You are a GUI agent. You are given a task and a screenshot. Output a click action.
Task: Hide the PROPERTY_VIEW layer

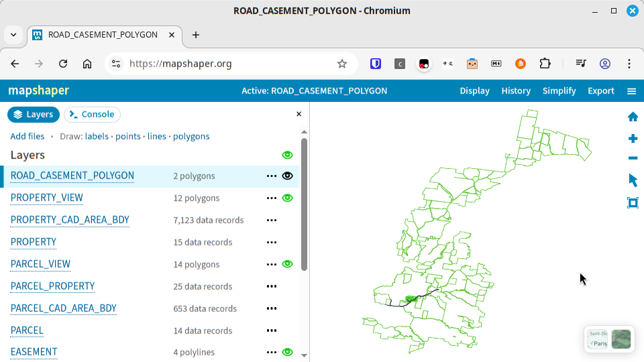288,198
